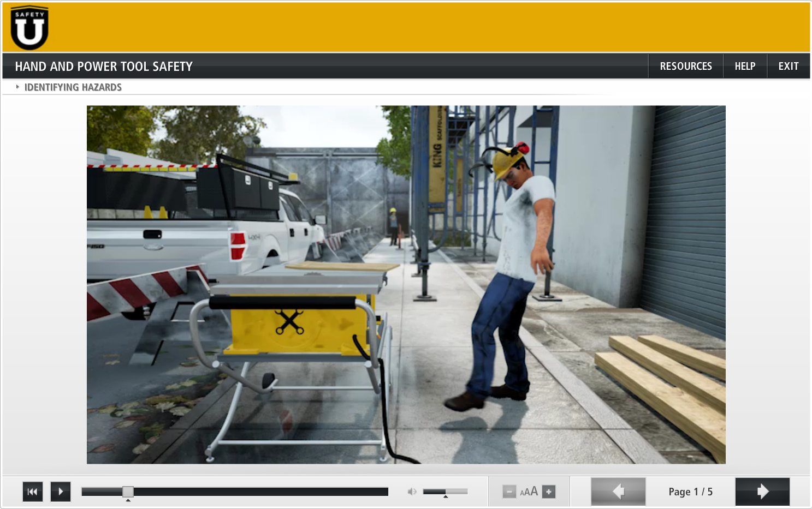812x509 pixels.
Task: Toggle playback with the play control
Action: pos(60,492)
